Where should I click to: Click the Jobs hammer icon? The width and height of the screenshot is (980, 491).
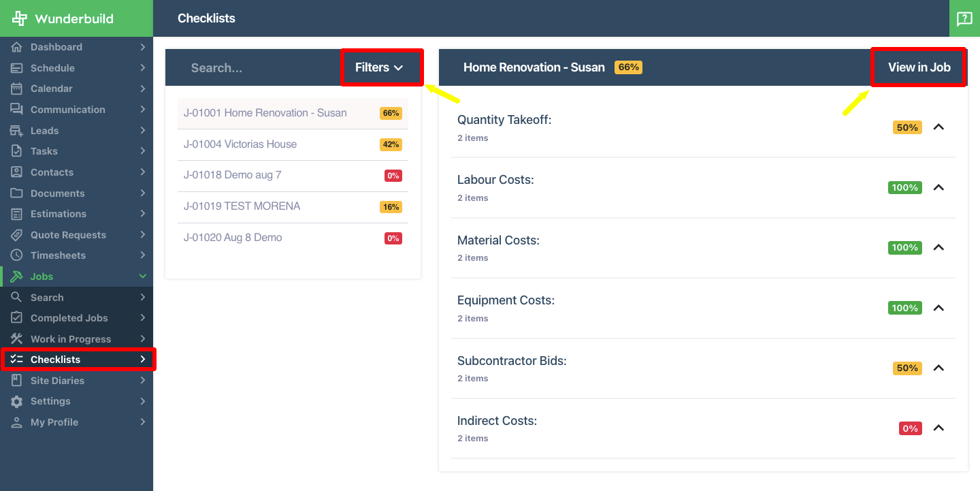[x=17, y=276]
